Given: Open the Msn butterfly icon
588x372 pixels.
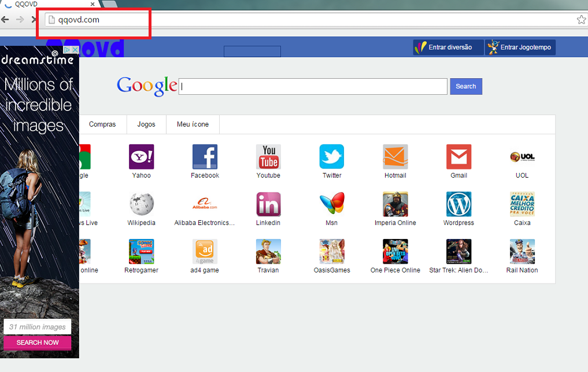Looking at the screenshot, I should click(332, 204).
